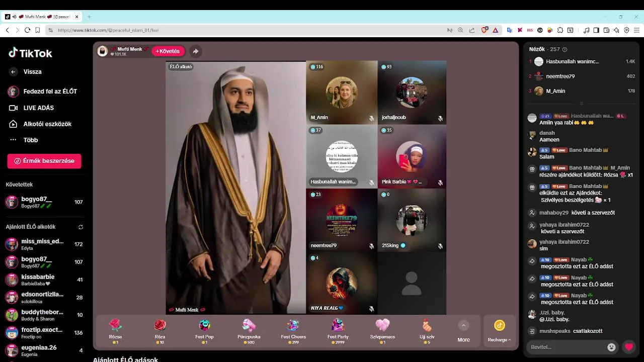The height and width of the screenshot is (362, 644).
Task: Open third-ranked viewer M_Amin
Action: point(582,91)
